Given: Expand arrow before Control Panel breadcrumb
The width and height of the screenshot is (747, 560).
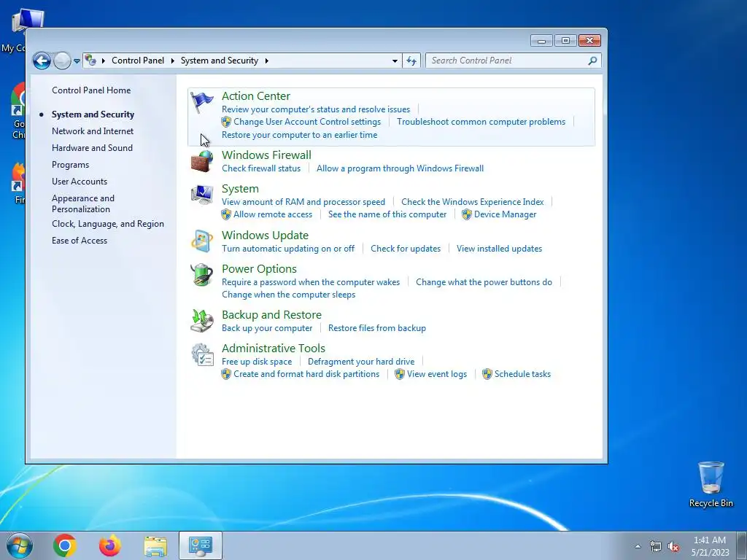Looking at the screenshot, I should [x=104, y=61].
